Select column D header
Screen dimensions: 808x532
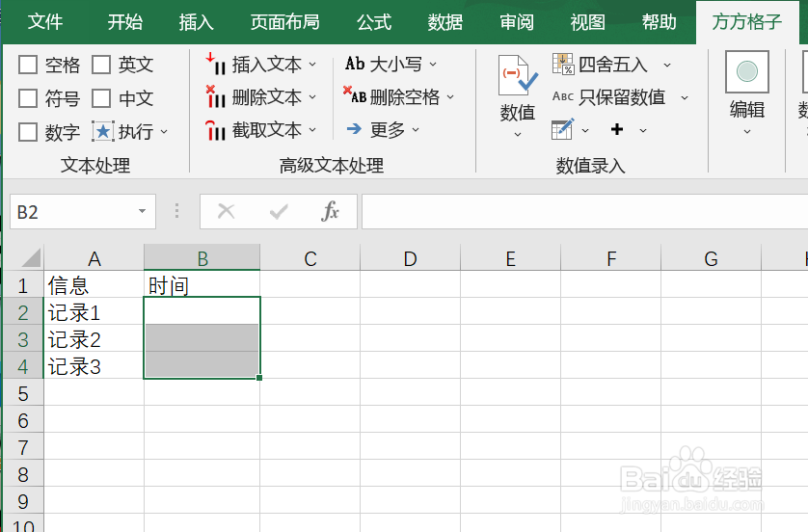tap(410, 258)
